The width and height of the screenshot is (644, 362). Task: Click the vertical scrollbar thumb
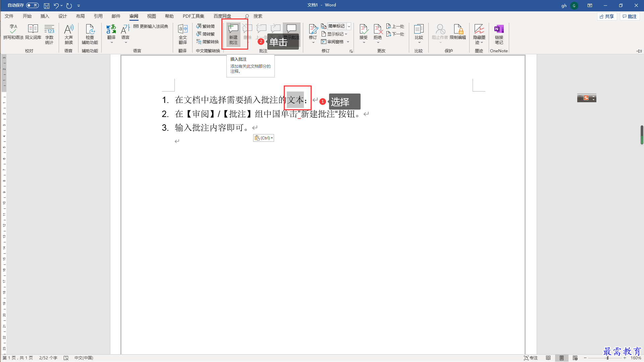(x=642, y=135)
